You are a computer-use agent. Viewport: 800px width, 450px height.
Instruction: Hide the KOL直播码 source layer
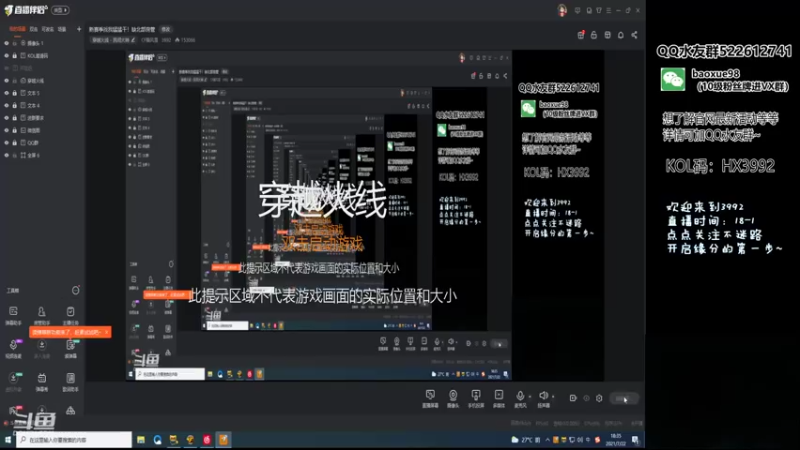7,56
